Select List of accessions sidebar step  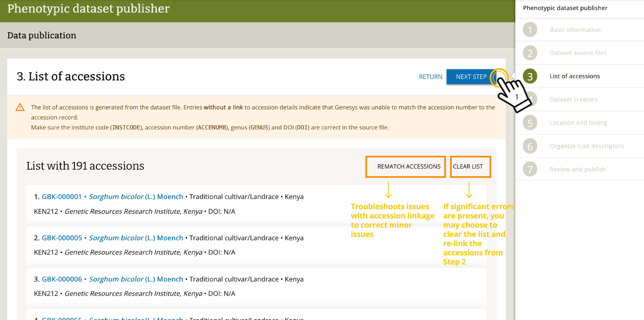[574, 76]
